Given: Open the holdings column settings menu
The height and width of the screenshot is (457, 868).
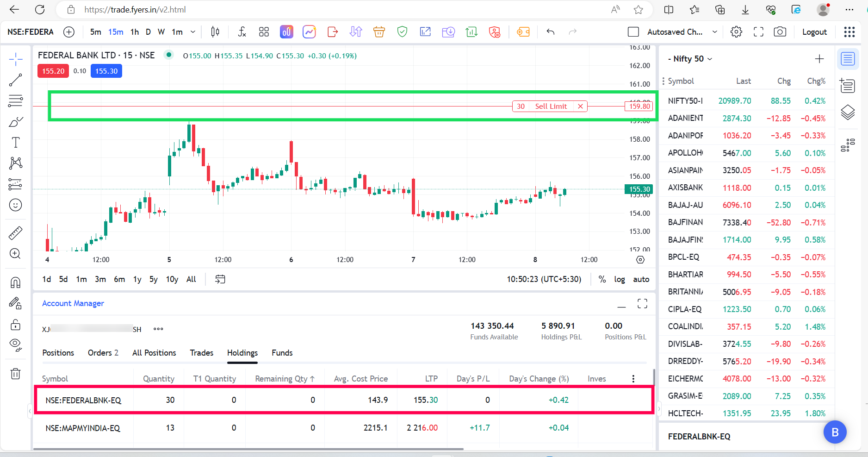Looking at the screenshot, I should pyautogui.click(x=633, y=379).
